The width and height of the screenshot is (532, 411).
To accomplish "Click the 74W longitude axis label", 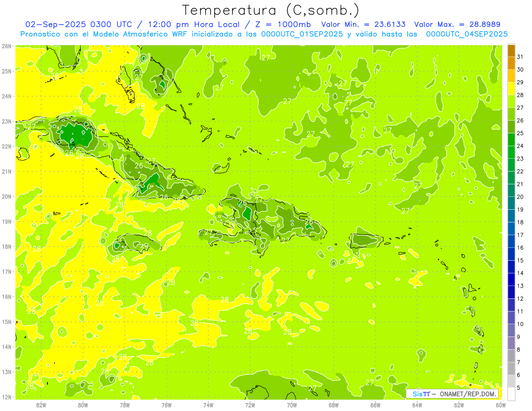I will [x=208, y=405].
